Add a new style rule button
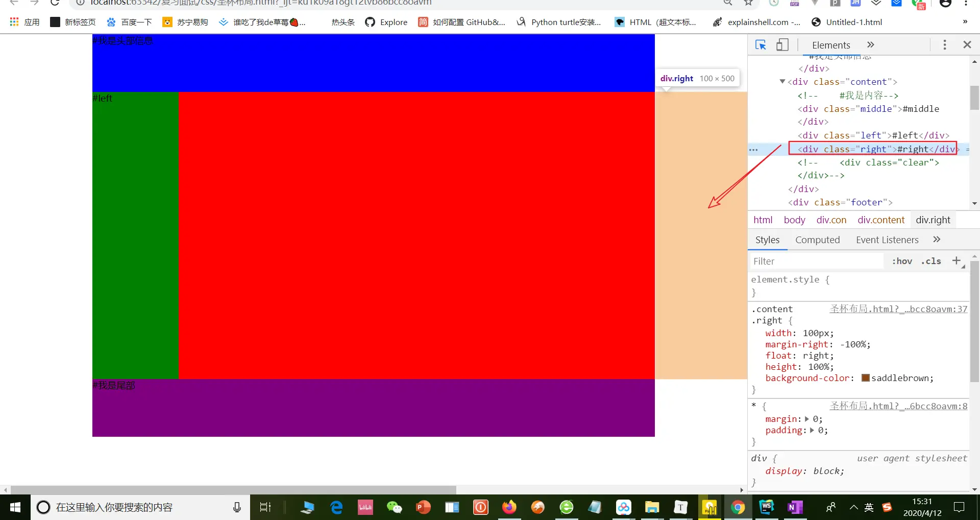 pos(957,261)
